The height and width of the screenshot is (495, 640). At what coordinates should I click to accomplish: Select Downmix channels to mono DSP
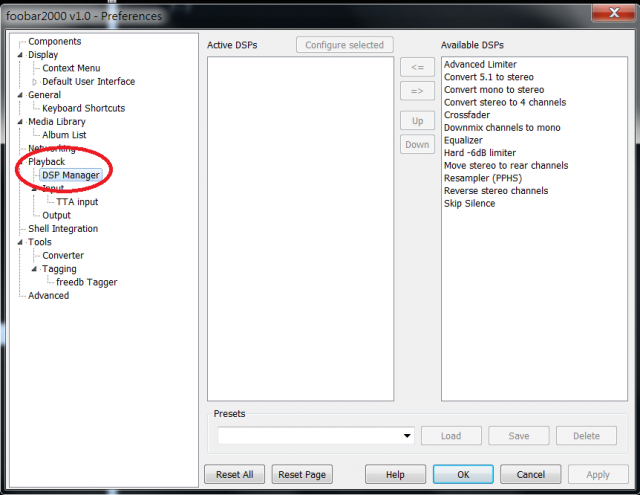tap(502, 128)
